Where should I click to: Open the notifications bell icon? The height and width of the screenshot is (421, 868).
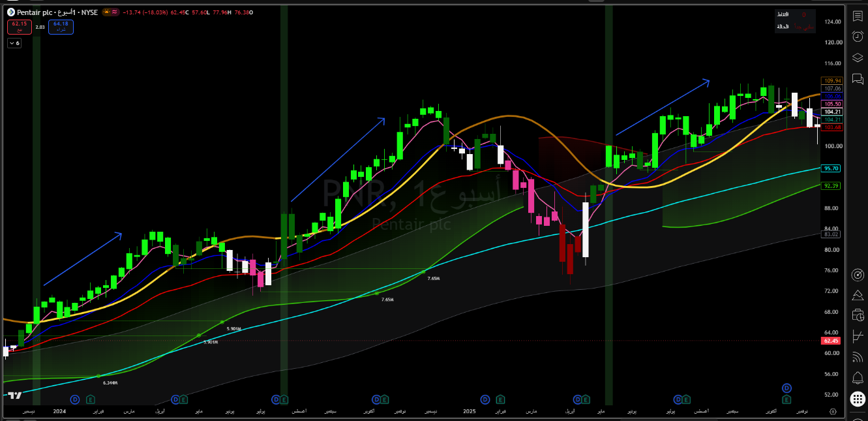pos(857,378)
